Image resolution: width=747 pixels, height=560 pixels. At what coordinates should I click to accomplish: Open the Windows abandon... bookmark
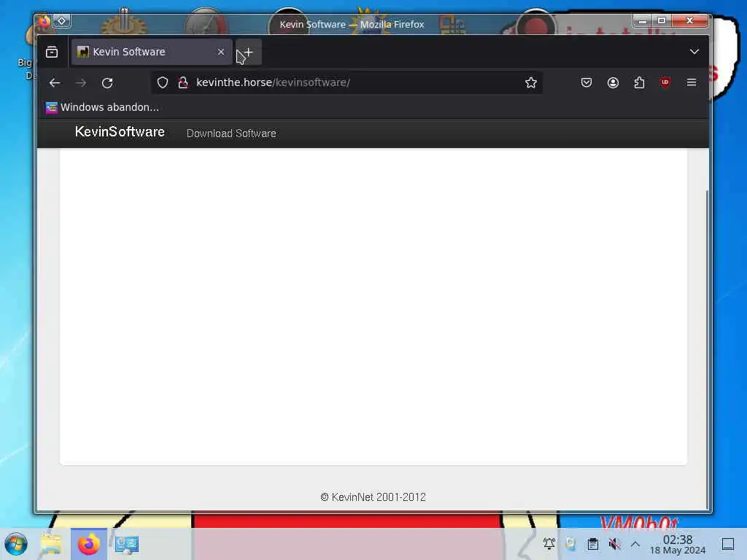point(102,108)
